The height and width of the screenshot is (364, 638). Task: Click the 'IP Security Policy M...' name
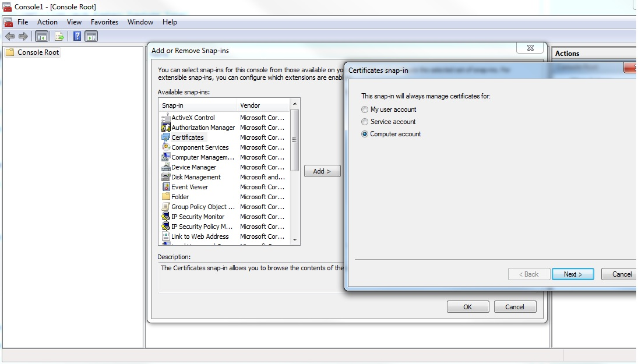[202, 227]
